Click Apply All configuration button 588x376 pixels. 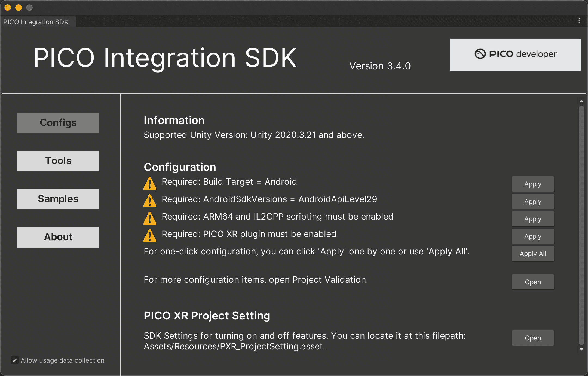(x=533, y=254)
